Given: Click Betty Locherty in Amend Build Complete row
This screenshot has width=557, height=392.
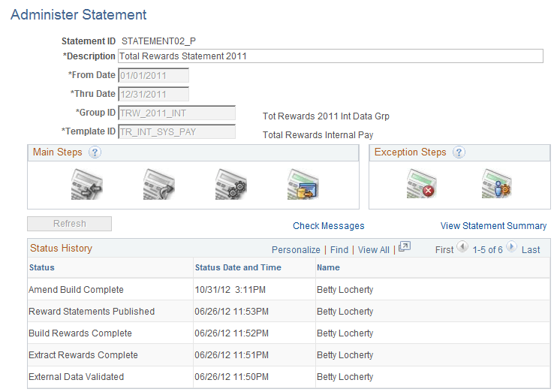Looking at the screenshot, I should point(345,290).
